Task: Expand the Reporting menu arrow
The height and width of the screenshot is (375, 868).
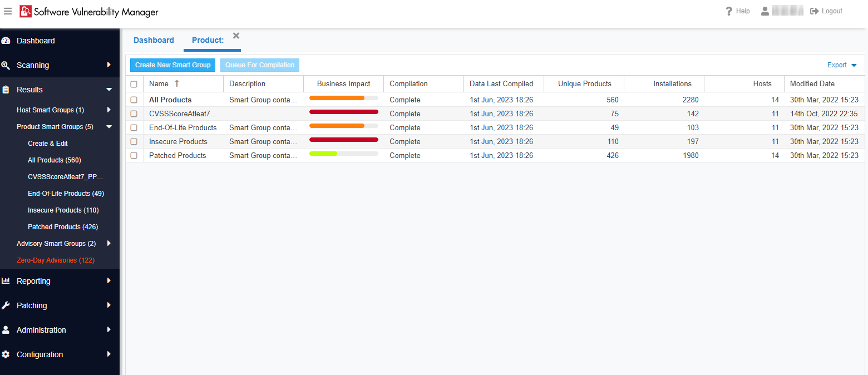Action: [109, 281]
